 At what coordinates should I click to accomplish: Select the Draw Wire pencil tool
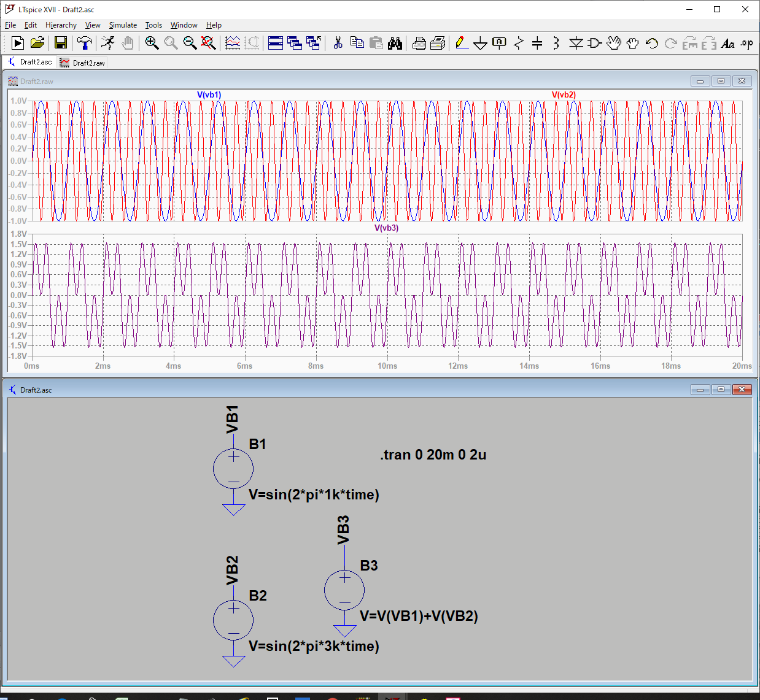click(462, 43)
